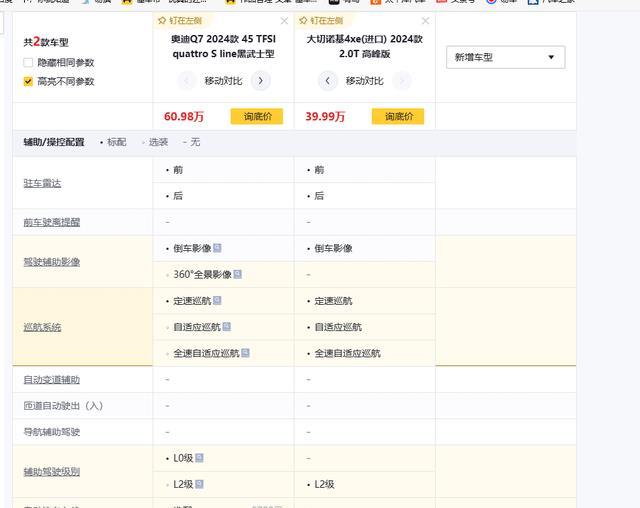The width and height of the screenshot is (640, 508).
Task: Click the info icon beside Audi L0级
Action: point(199,458)
